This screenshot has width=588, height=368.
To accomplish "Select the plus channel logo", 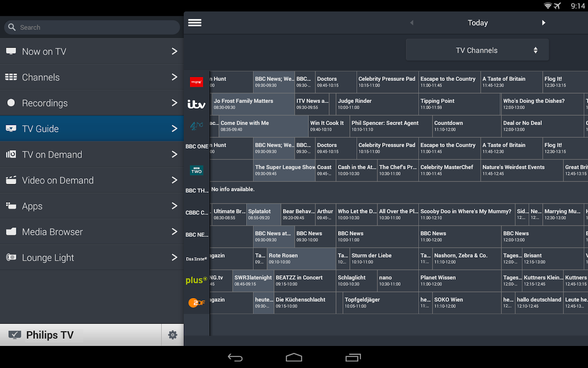I will click(196, 280).
